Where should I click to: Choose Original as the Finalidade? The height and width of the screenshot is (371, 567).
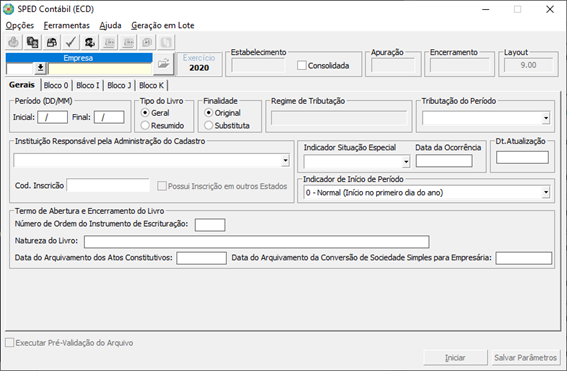tap(209, 113)
